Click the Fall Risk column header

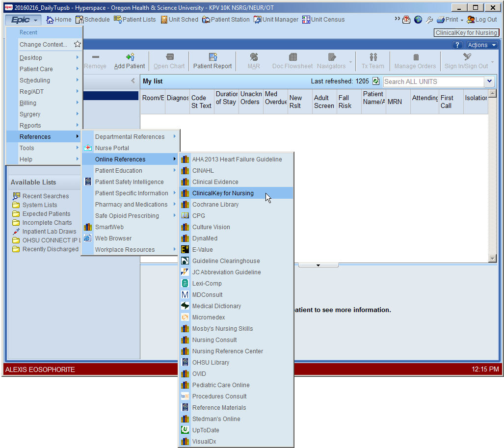click(349, 102)
